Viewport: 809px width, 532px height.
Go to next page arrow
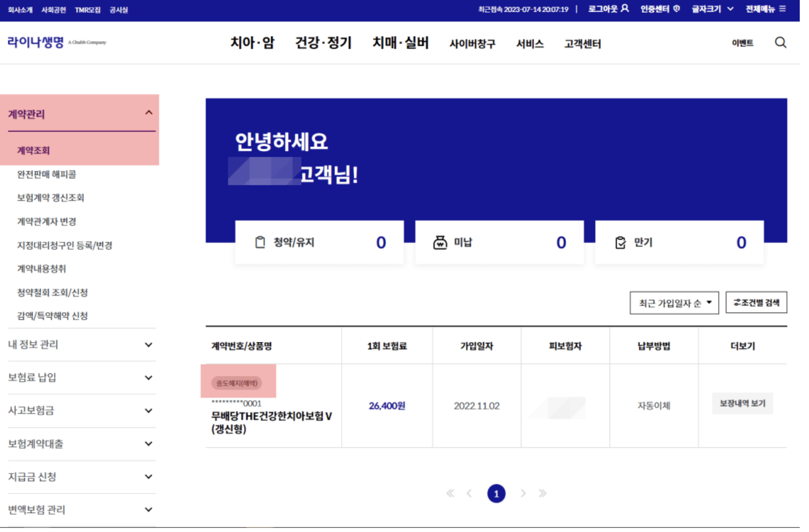tap(523, 493)
